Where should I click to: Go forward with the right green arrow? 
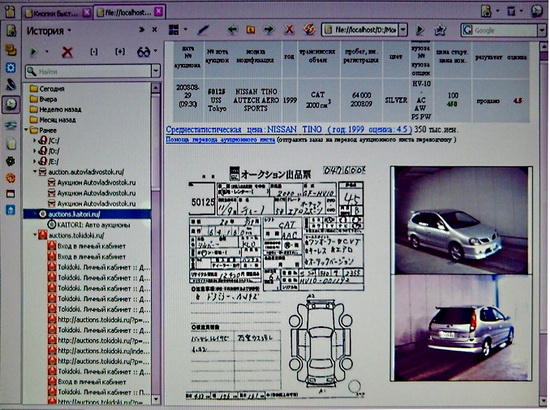pyautogui.click(x=269, y=30)
